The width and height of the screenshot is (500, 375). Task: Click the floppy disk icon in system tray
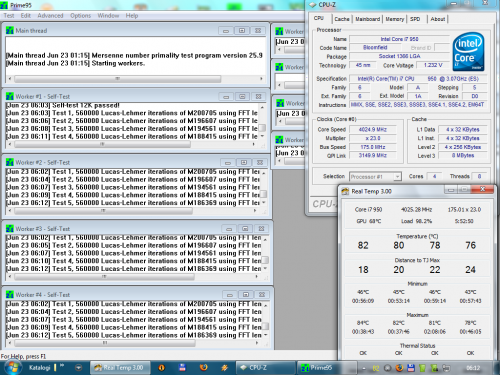411,368
